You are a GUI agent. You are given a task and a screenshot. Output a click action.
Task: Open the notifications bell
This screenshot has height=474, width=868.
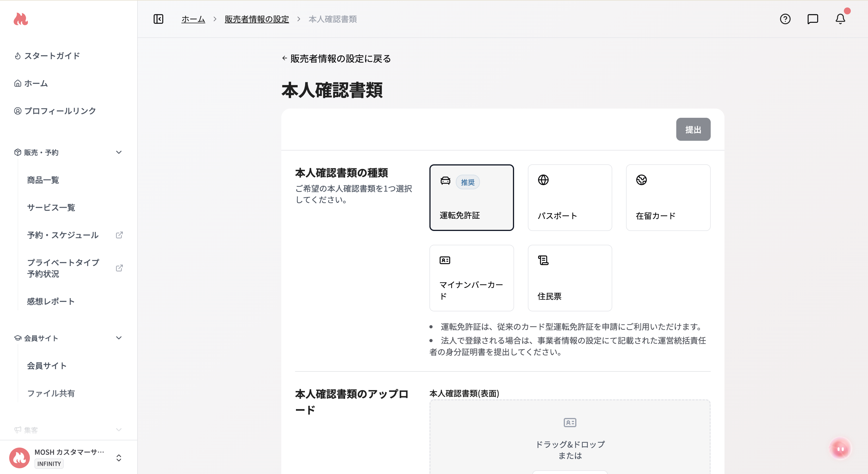840,19
